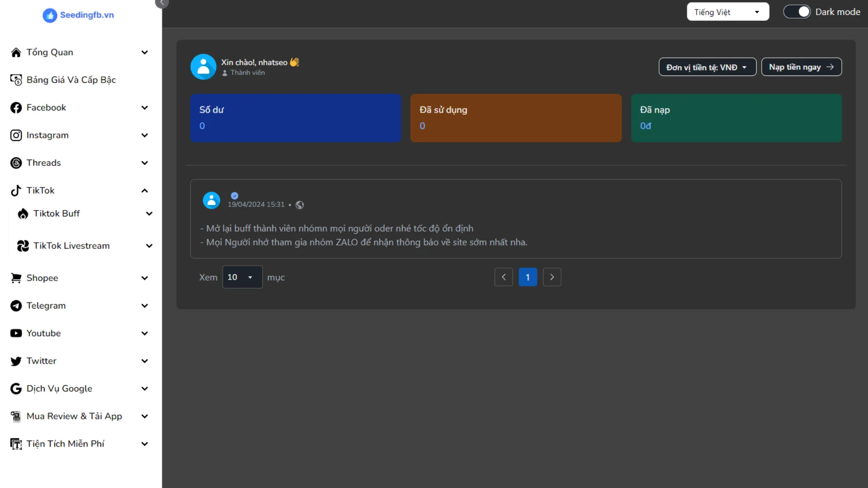Screen dimensions: 868x488
Task: Click the Threads sidebar icon
Action: pos(16,163)
